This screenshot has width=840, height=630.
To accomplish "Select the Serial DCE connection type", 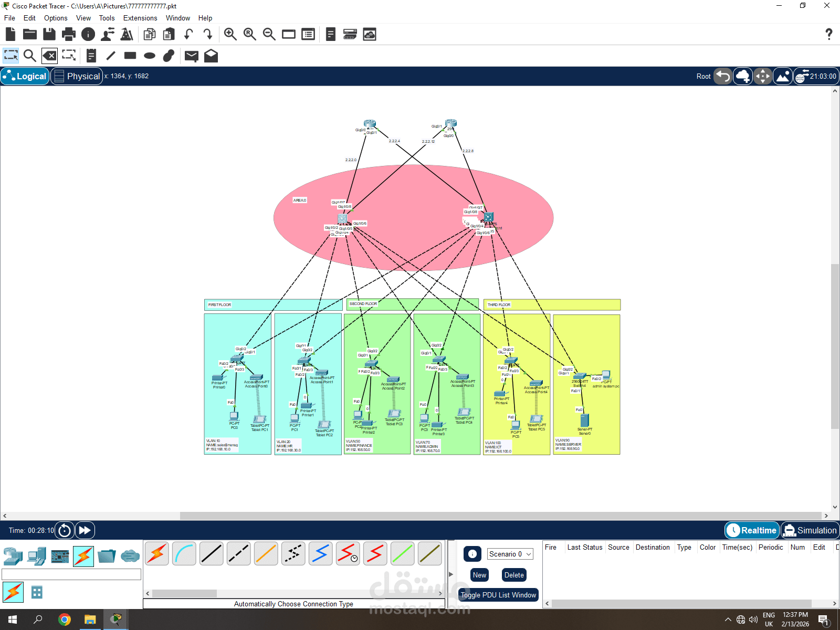I will (348, 553).
